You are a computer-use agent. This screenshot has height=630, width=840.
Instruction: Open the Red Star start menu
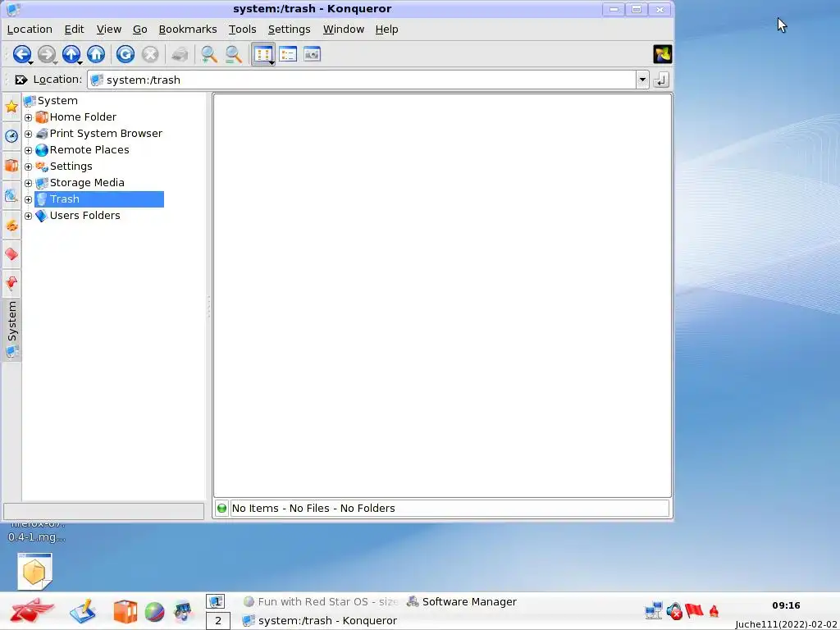(32, 611)
